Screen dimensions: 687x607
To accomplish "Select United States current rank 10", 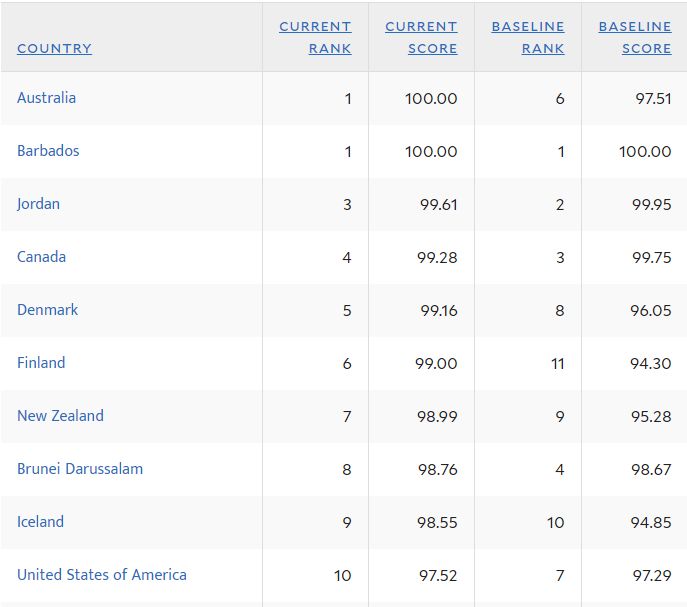I will tap(343, 576).
